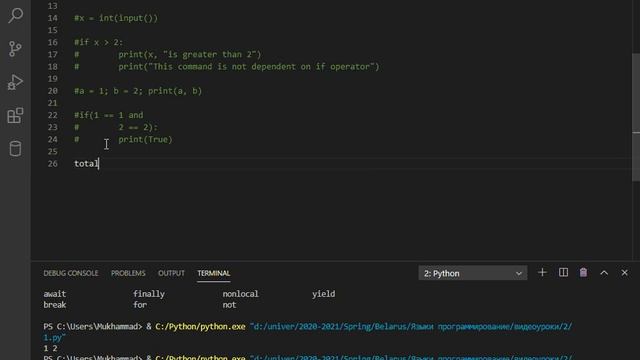The image size is (640, 360).
Task: Switch to the OUTPUT tab
Action: (x=171, y=273)
